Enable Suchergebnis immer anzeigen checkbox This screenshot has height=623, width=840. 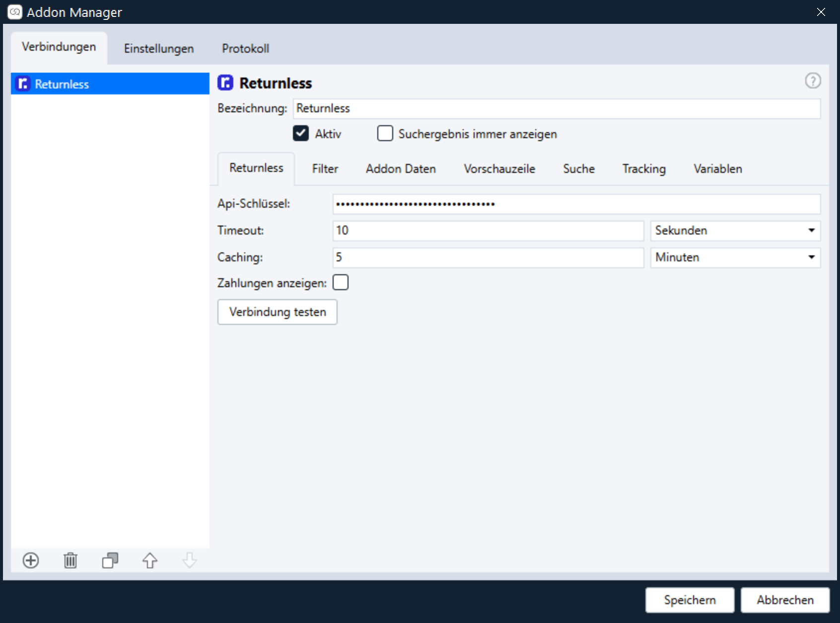click(x=385, y=134)
